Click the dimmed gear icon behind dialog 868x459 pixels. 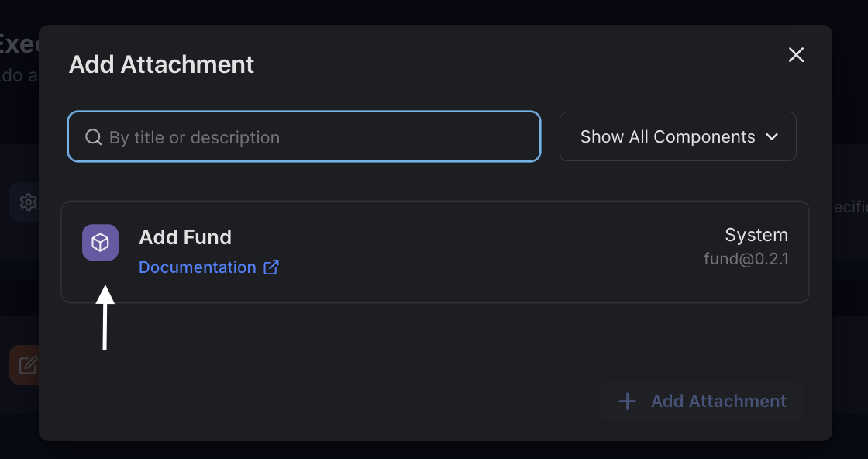[28, 203]
